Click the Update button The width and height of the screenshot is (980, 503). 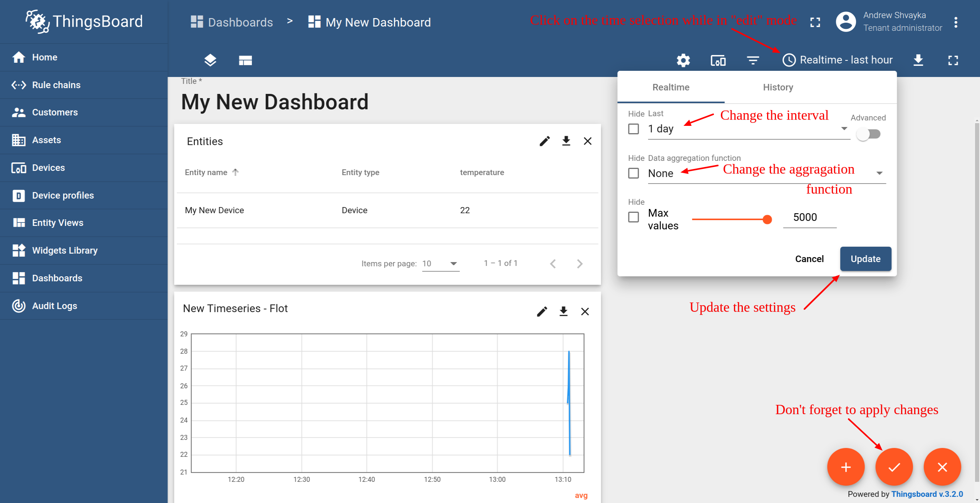click(865, 259)
